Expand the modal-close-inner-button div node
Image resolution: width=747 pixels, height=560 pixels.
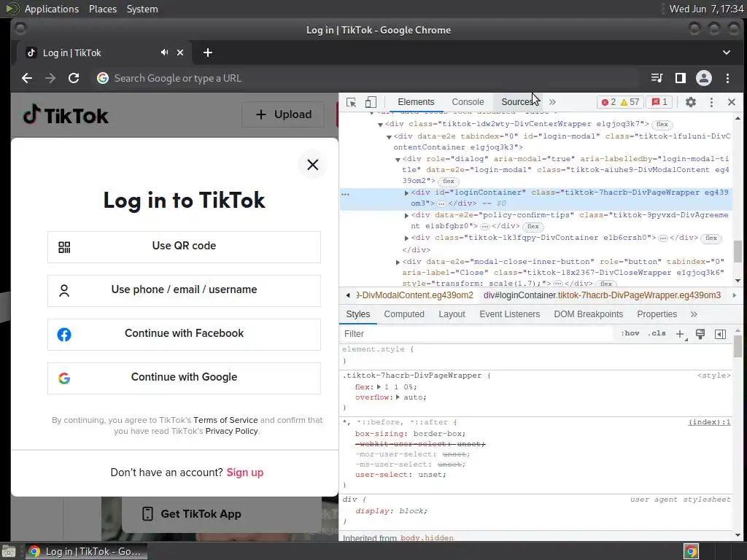[x=398, y=262]
